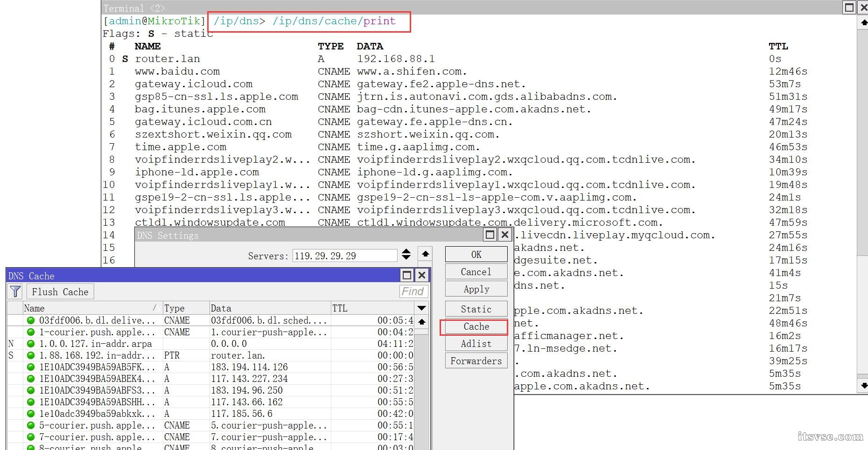Maximize the Terminal window
Screen dimensions: 868x450
(849, 7)
